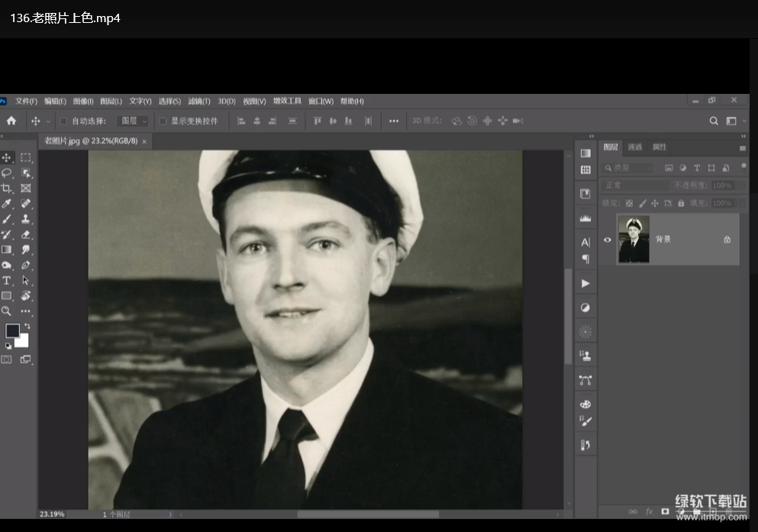758x532 pixels.
Task: Open the Histogram panel icon
Action: tap(585, 218)
